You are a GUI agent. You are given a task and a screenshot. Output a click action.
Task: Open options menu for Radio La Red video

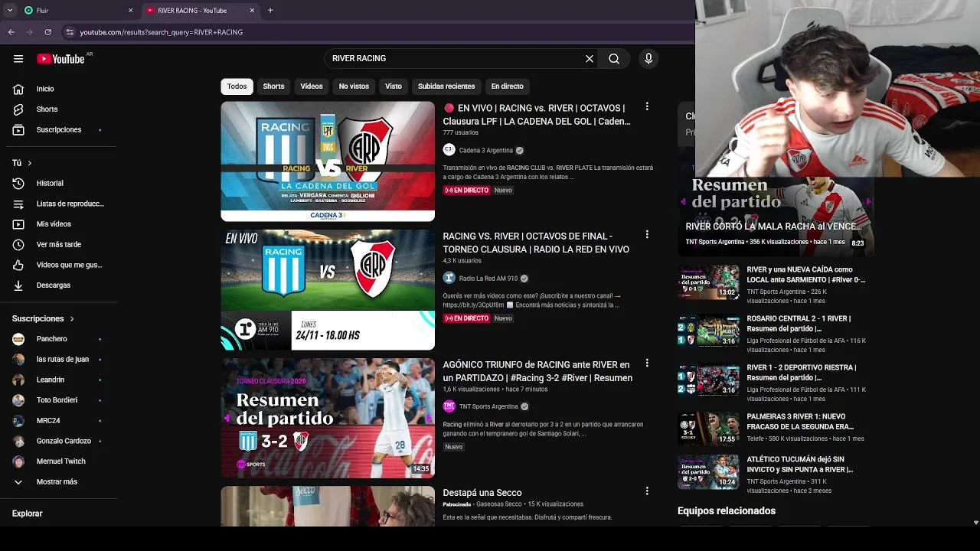pyautogui.click(x=647, y=234)
